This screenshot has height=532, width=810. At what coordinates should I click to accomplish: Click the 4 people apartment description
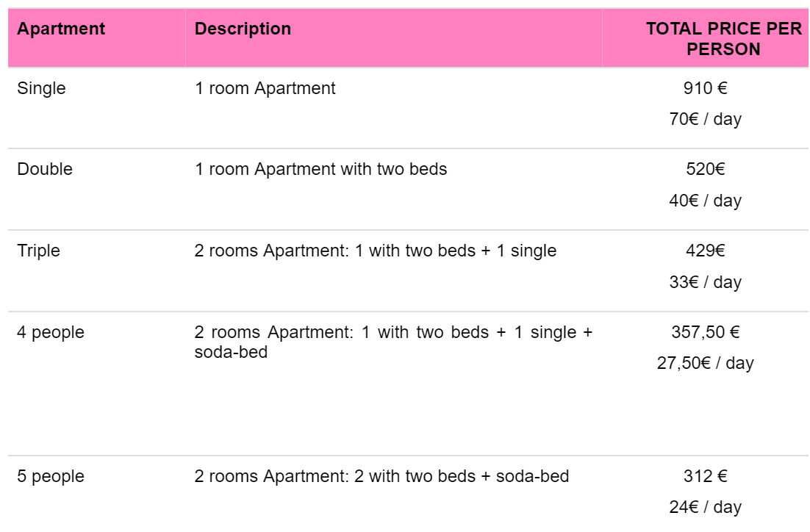click(393, 342)
